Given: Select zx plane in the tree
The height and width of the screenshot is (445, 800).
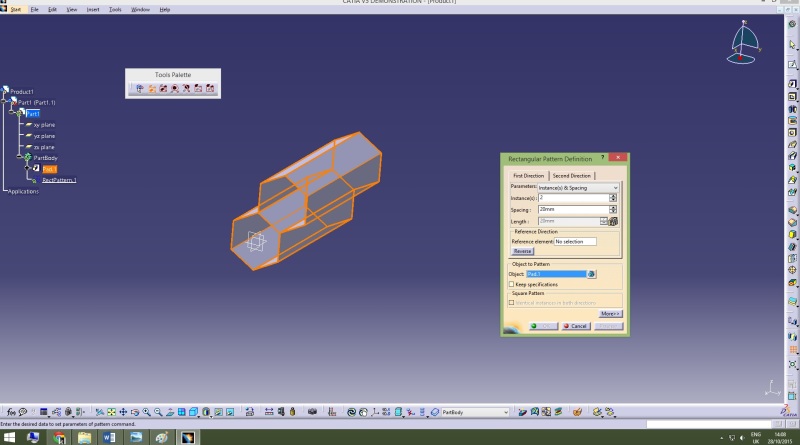Looking at the screenshot, I should (44, 147).
